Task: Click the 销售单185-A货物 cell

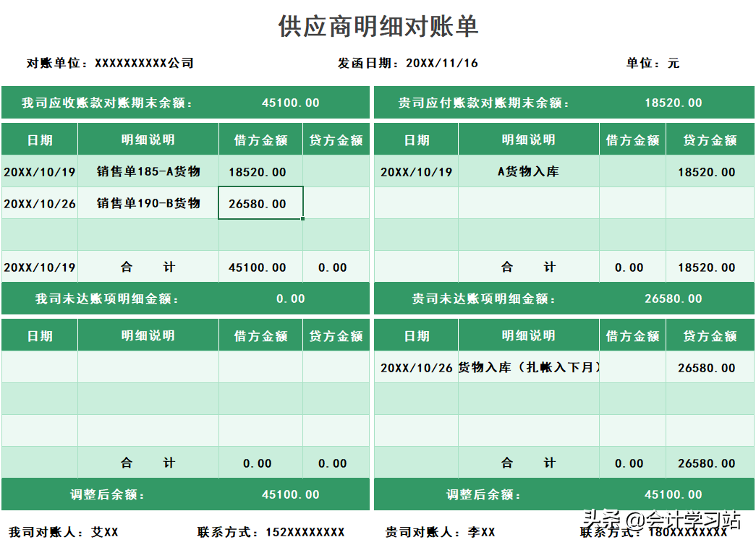Action: click(x=148, y=171)
